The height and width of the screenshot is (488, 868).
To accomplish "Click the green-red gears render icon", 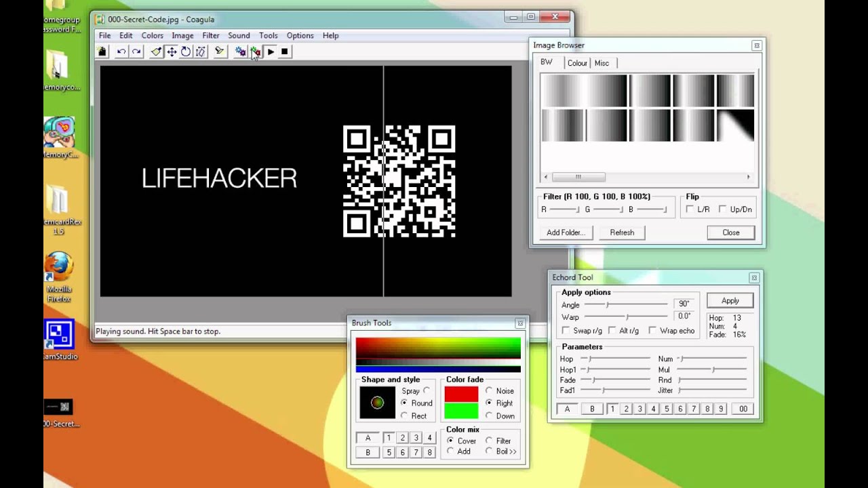I will click(x=255, y=52).
